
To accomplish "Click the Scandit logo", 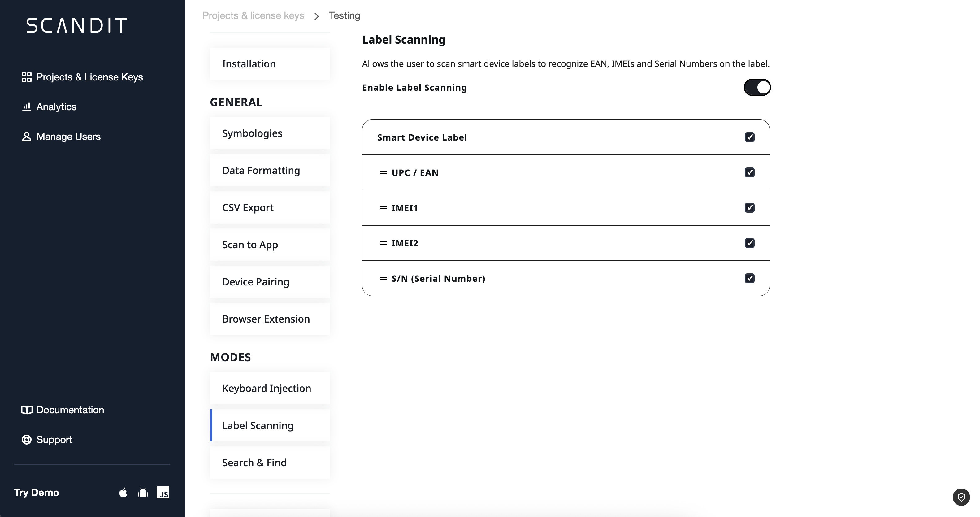I will tap(76, 25).
